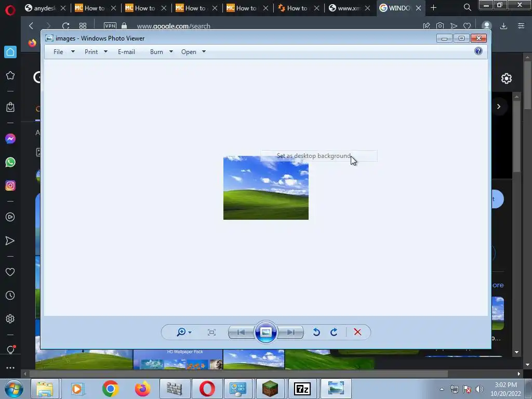Click the Bliss photo preview
Screen dimensions: 532x399
tap(266, 188)
